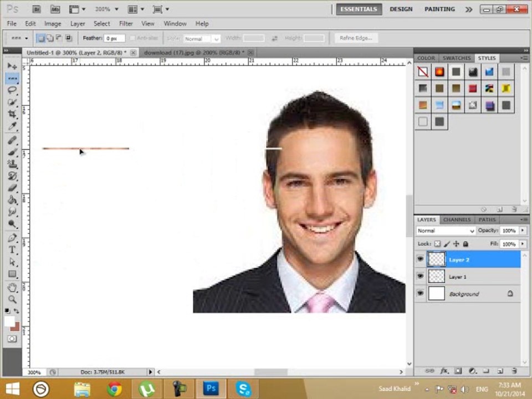Hide Layer 1 visibility eye
532x399 pixels.
coord(421,276)
